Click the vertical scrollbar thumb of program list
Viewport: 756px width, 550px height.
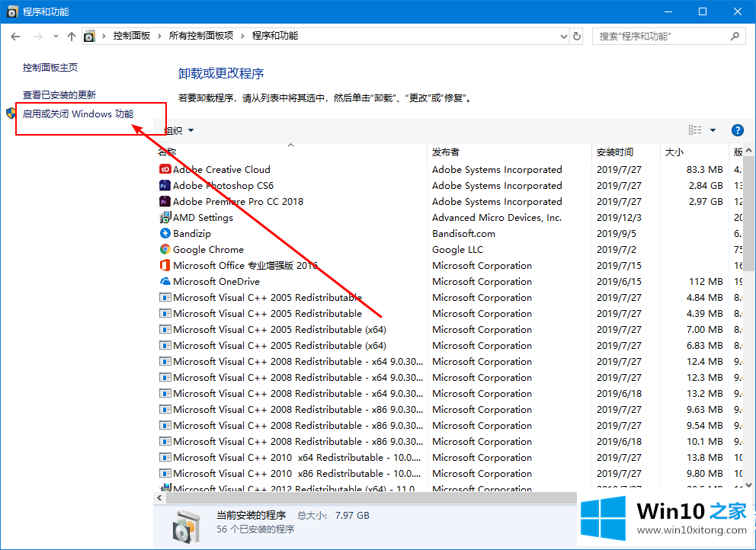748,213
